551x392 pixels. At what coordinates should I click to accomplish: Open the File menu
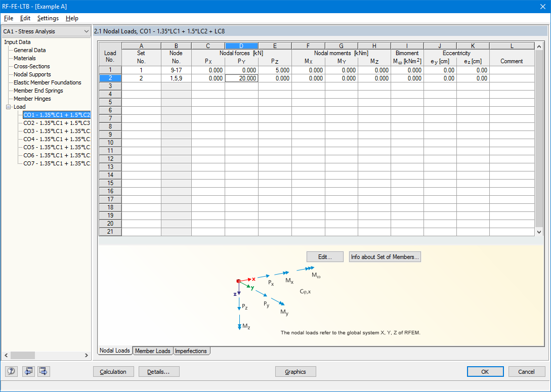point(9,18)
